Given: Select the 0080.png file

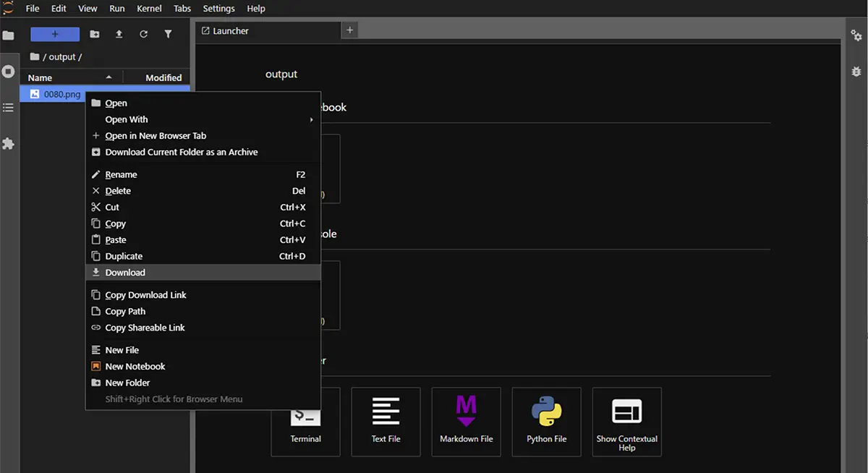Looking at the screenshot, I should tap(61, 94).
